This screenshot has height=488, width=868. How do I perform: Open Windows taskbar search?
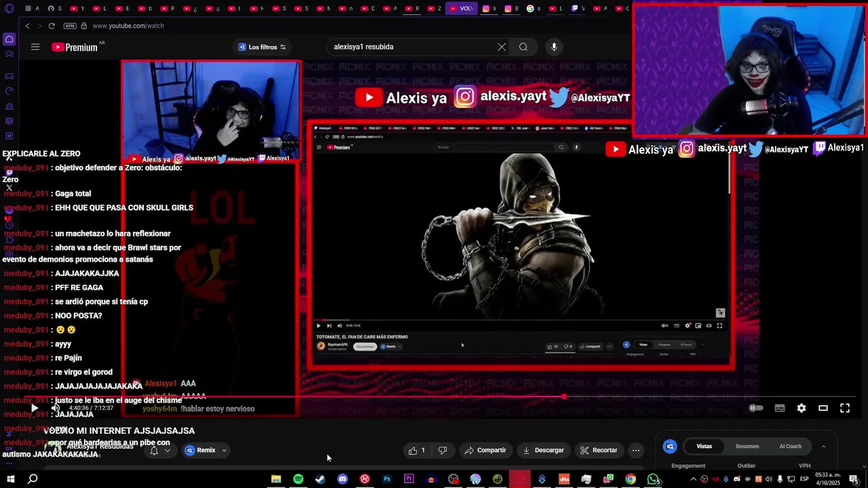click(x=33, y=479)
